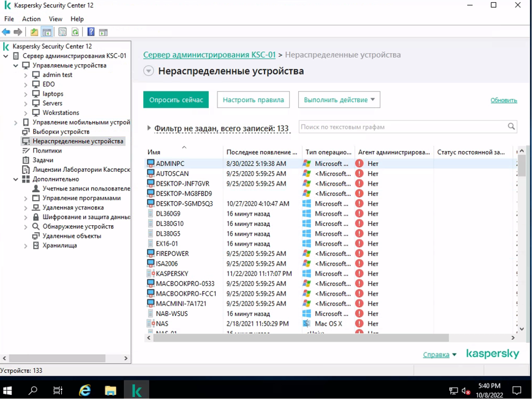The width and height of the screenshot is (532, 399).
Task: Open the Help menu
Action: click(x=77, y=19)
